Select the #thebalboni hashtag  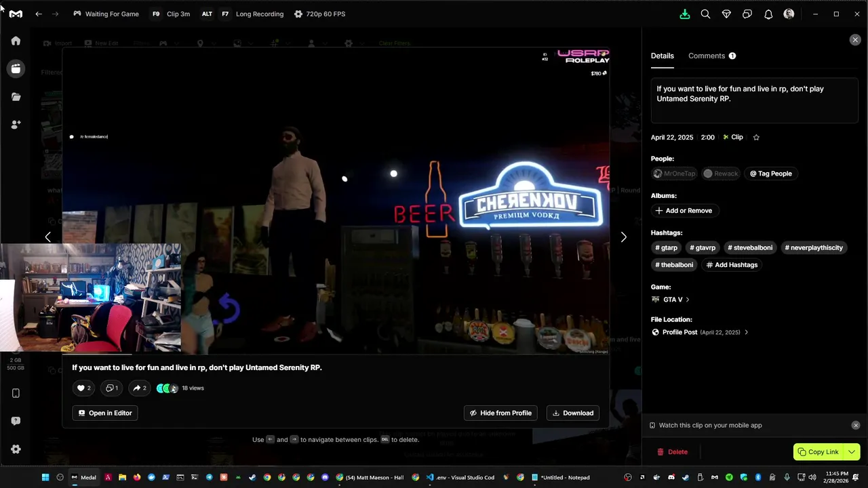(x=674, y=265)
